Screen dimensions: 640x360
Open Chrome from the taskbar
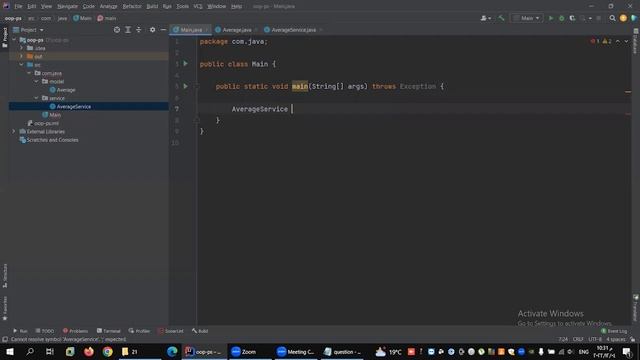pyautogui.click(x=107, y=351)
